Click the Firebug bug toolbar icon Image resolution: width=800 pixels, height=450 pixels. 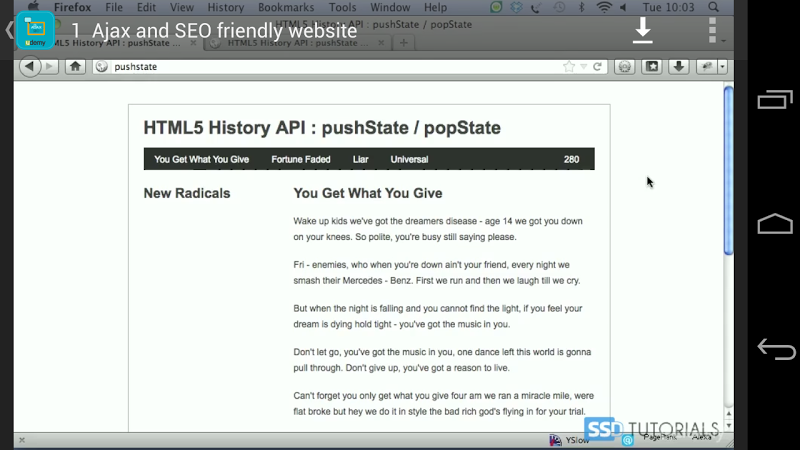[x=707, y=66]
